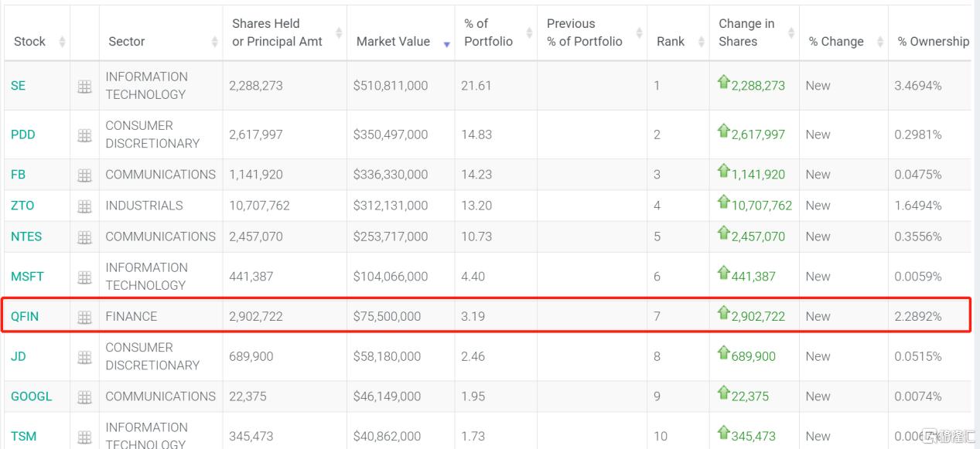Viewport: 980px width, 449px height.
Task: Open the table icon in the PDD row
Action: (x=85, y=135)
